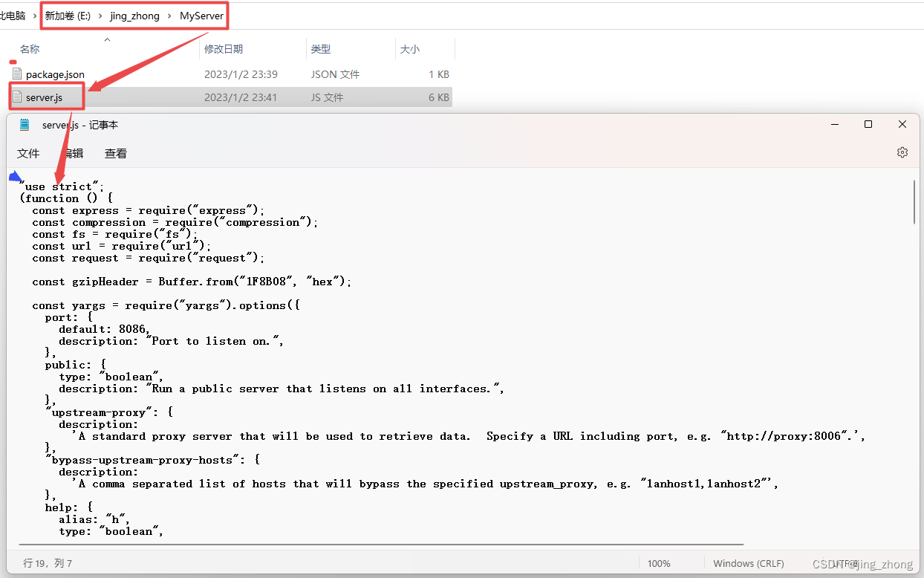Select the package.json file name
Image resolution: width=924 pixels, height=578 pixels.
(x=55, y=74)
